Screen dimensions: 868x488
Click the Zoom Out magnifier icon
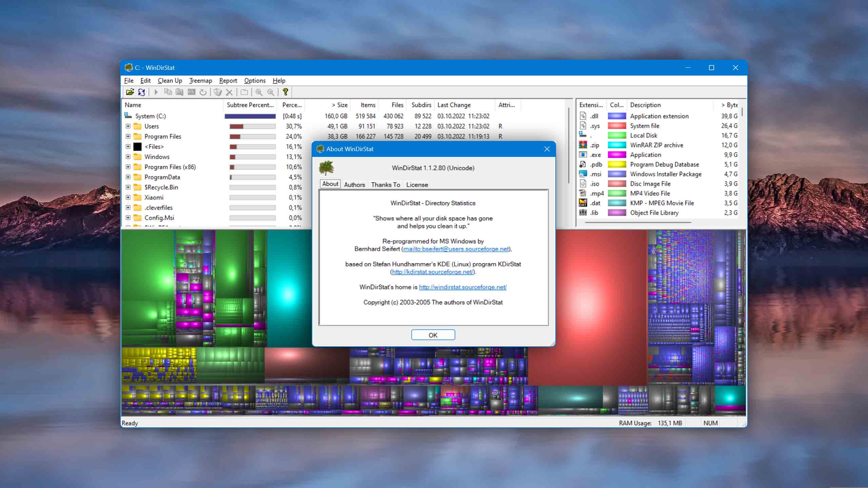click(x=271, y=92)
